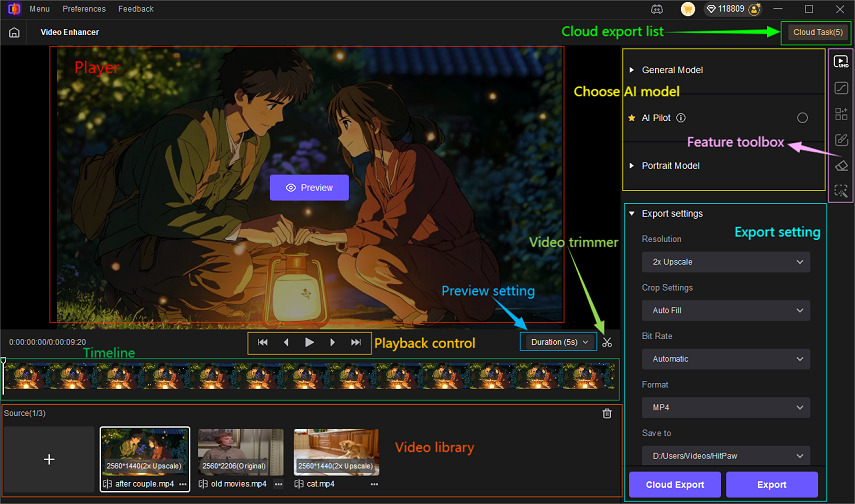Open the magic selection wand toolbox icon
Image resolution: width=855 pixels, height=504 pixels.
(x=841, y=190)
